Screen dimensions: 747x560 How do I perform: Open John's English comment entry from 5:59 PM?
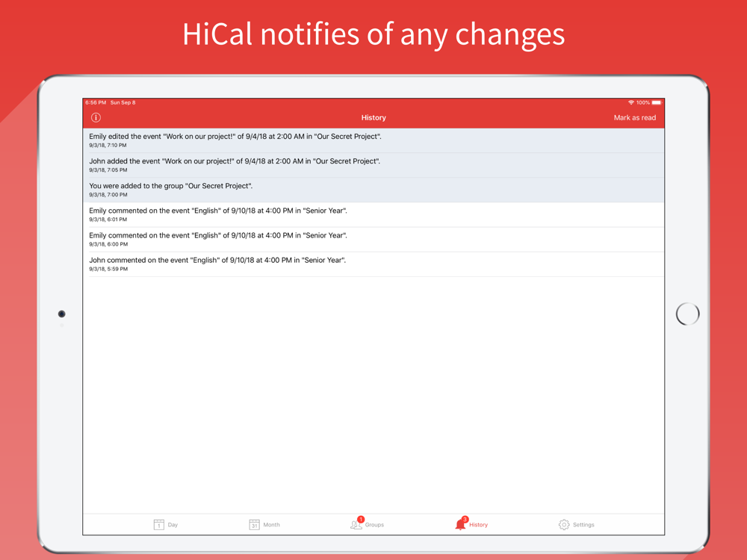click(x=373, y=264)
